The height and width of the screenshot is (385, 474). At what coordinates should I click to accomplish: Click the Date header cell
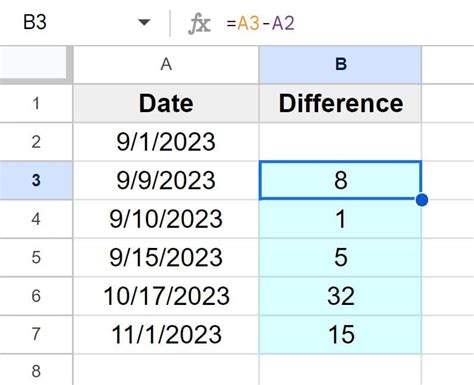pyautogui.click(x=166, y=103)
